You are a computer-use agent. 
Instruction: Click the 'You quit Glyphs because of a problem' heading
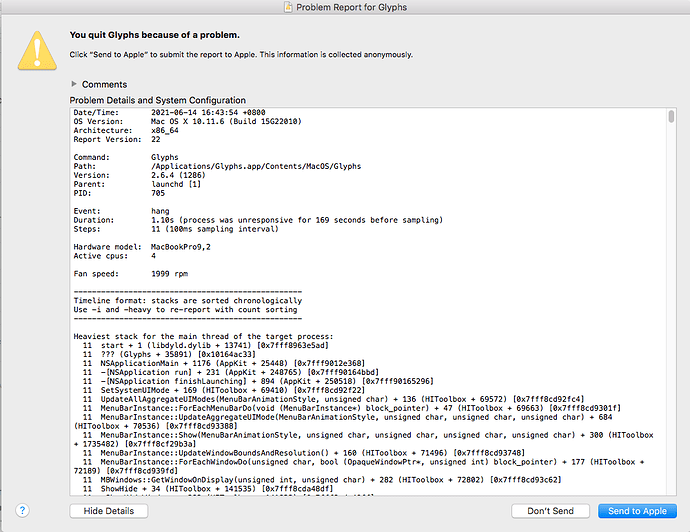(x=154, y=35)
